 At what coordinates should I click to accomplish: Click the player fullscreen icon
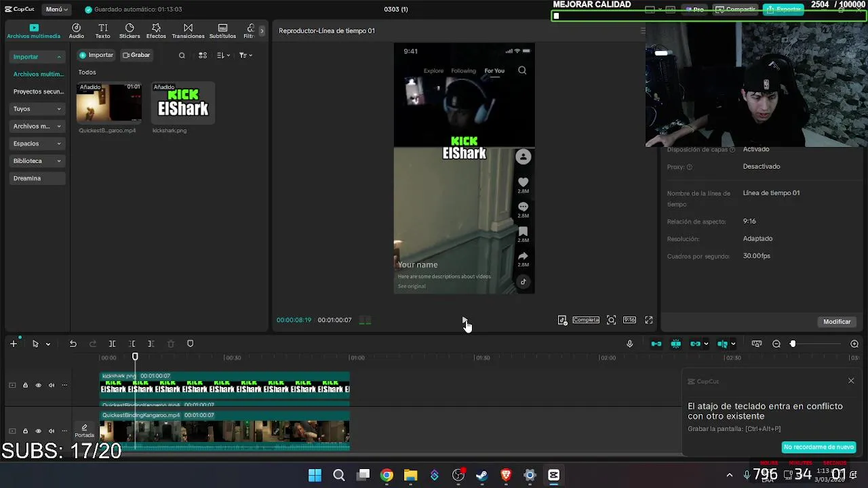[x=649, y=320]
